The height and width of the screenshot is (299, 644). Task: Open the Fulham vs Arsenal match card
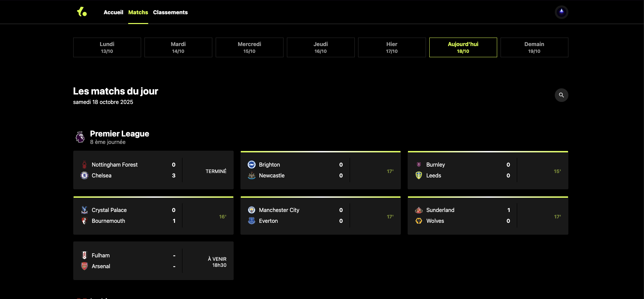(x=153, y=261)
